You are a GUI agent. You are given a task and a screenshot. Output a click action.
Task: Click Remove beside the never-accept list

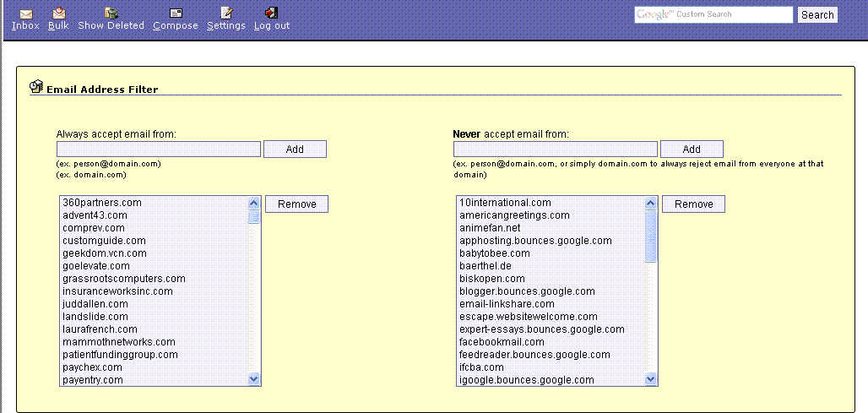(693, 204)
